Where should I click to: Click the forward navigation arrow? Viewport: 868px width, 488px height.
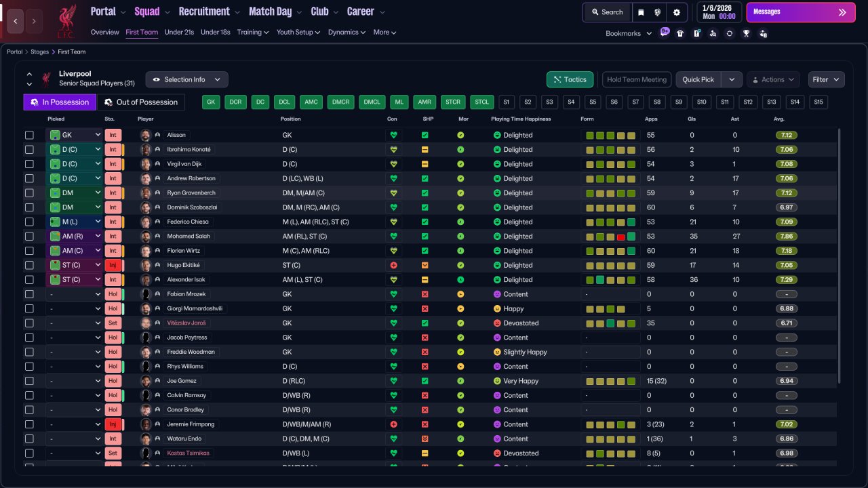34,22
